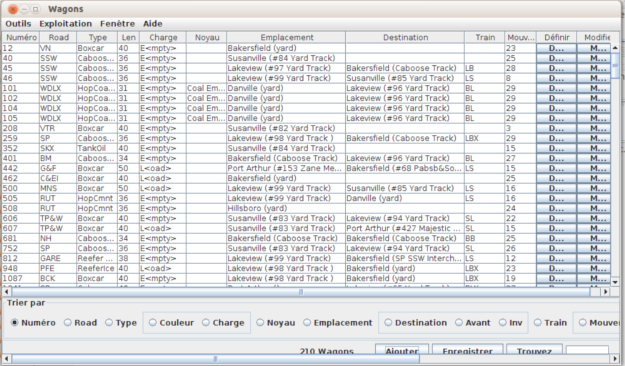Click the window bottom horizontal scrollbar thumb
The width and height of the screenshot is (625, 366).
(x=215, y=359)
